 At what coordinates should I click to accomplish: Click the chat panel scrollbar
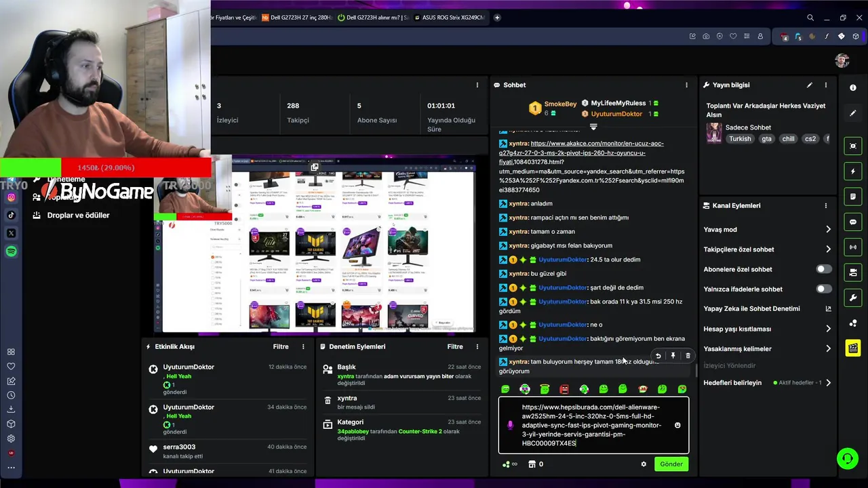coord(696,370)
